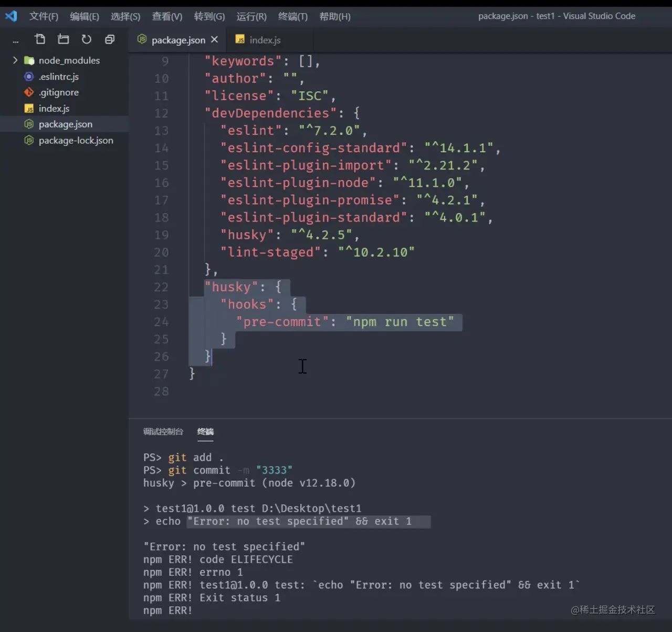Open the 选择(S) menu

click(x=125, y=16)
